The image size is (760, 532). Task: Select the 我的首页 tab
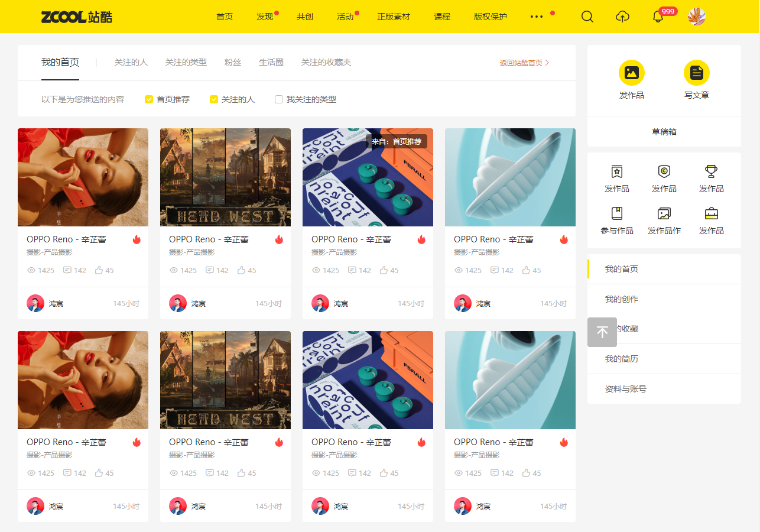pos(60,63)
